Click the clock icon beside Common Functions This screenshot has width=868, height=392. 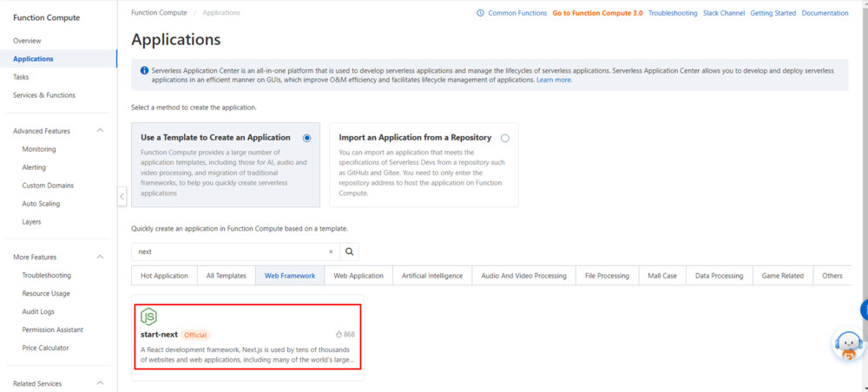pos(481,13)
